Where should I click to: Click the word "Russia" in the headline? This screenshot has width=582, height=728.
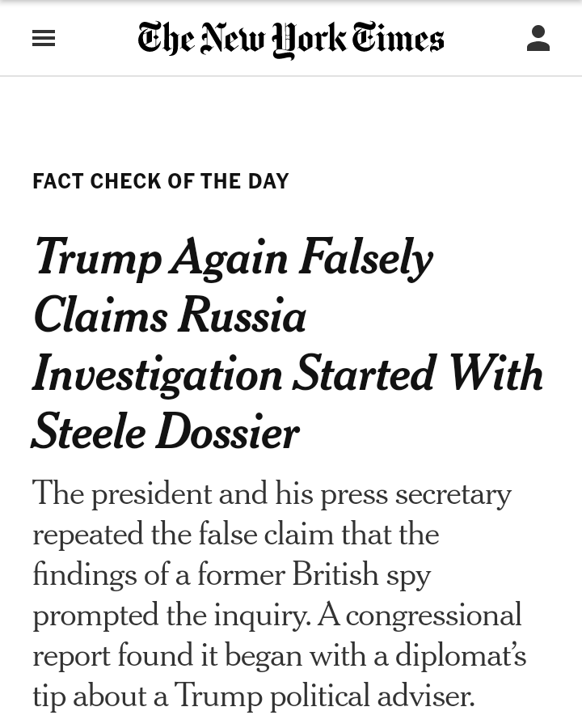click(x=242, y=315)
